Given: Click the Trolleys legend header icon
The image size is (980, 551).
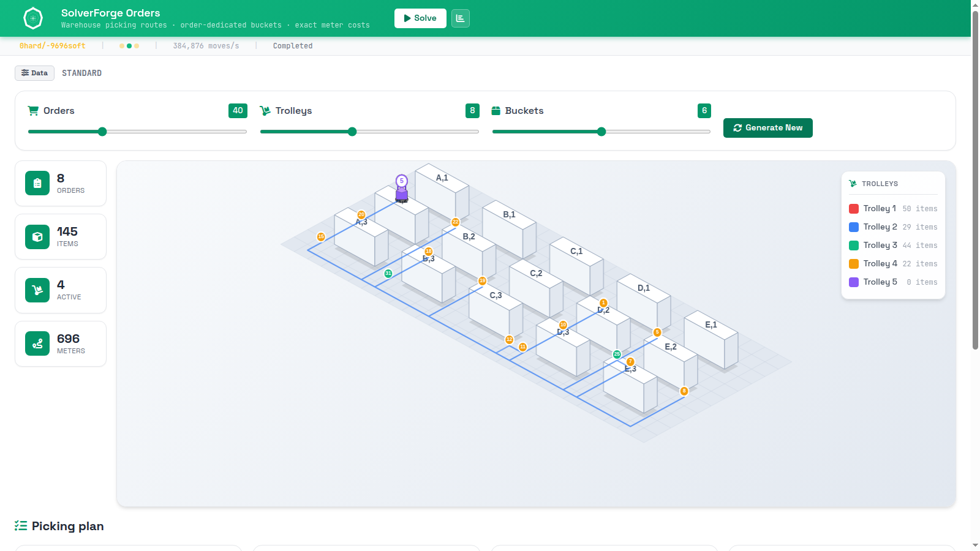Looking at the screenshot, I should coord(853,184).
